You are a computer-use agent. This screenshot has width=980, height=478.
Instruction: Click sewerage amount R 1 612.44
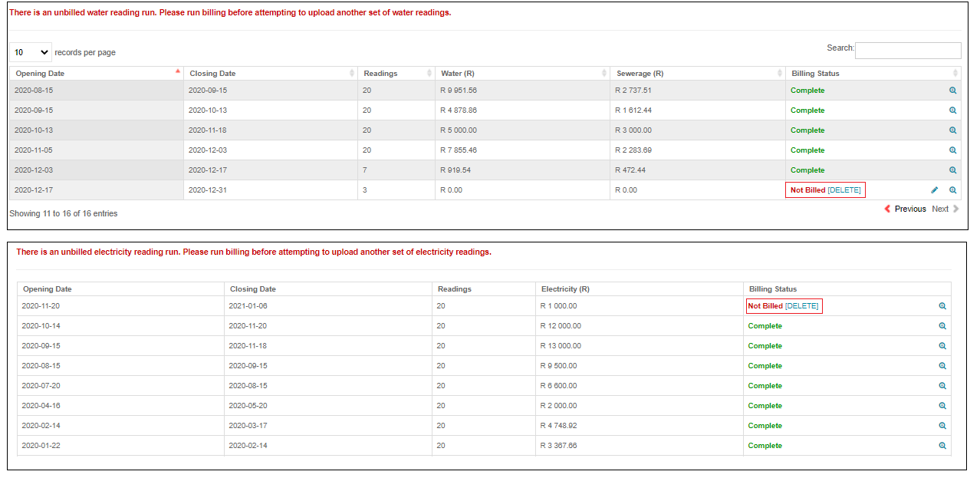point(633,110)
